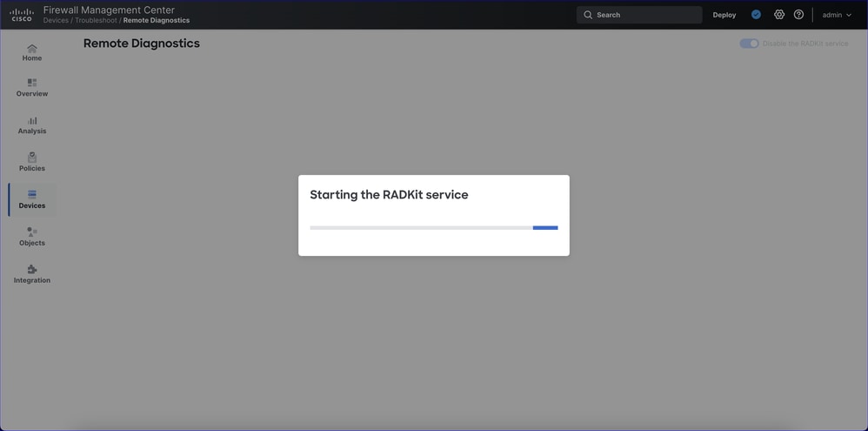This screenshot has width=868, height=431.
Task: Open the Analysis chart icon
Action: pyautogui.click(x=32, y=120)
